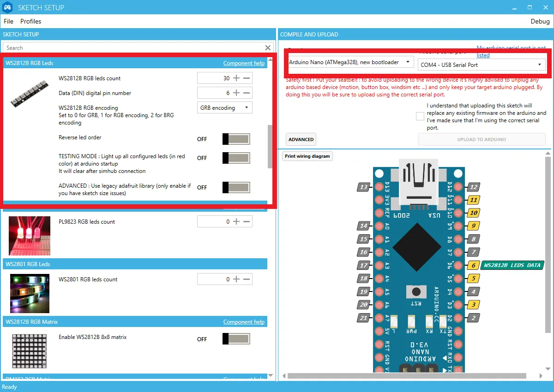Viewport: 554px width, 392px height.
Task: Increase WS2812B RGB leds count with plus
Action: pyautogui.click(x=236, y=78)
